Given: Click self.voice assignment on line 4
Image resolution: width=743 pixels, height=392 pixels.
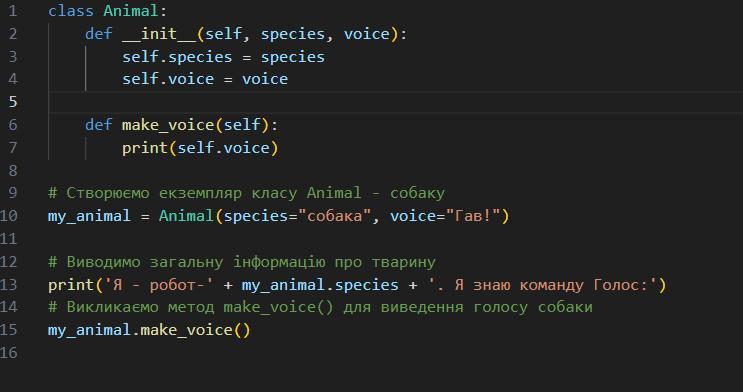Looking at the screenshot, I should (205, 79).
